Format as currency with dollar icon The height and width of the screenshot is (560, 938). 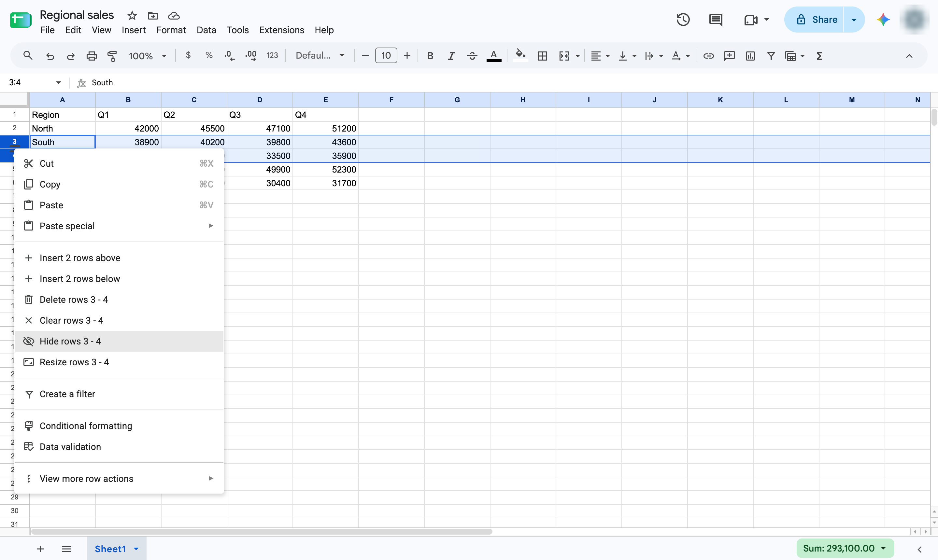click(188, 55)
